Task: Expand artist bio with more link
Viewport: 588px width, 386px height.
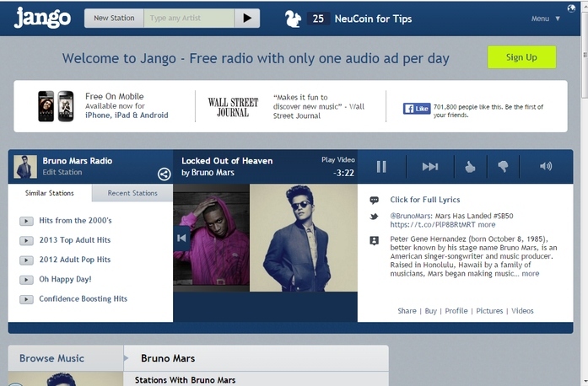Action: point(531,274)
